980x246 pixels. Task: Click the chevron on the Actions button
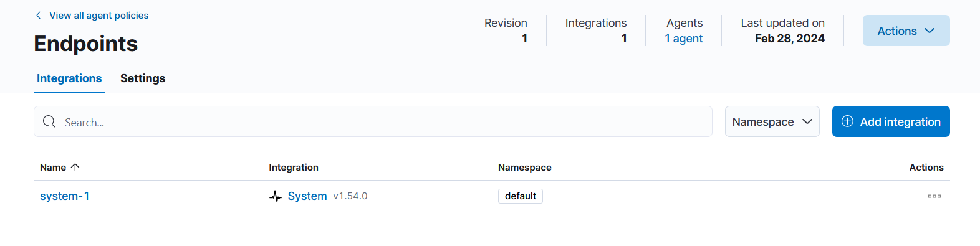(x=929, y=31)
